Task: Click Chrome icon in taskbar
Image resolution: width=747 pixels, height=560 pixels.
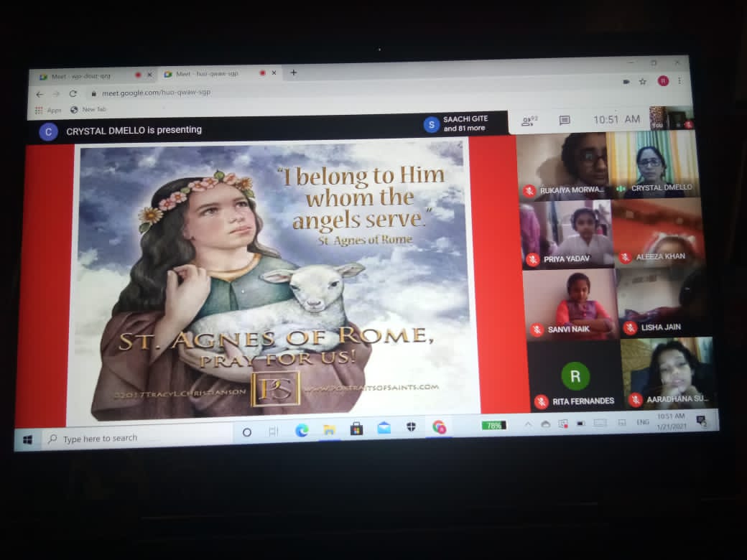Action: (440, 426)
